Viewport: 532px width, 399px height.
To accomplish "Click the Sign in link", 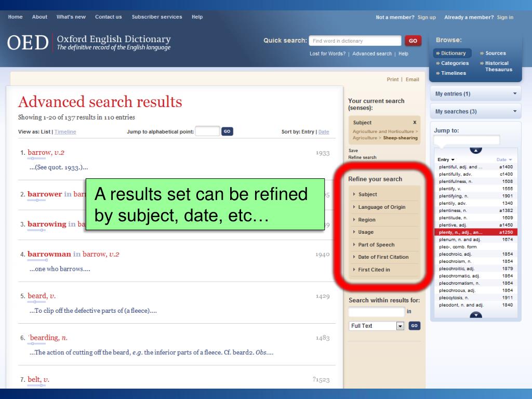I will 505,17.
